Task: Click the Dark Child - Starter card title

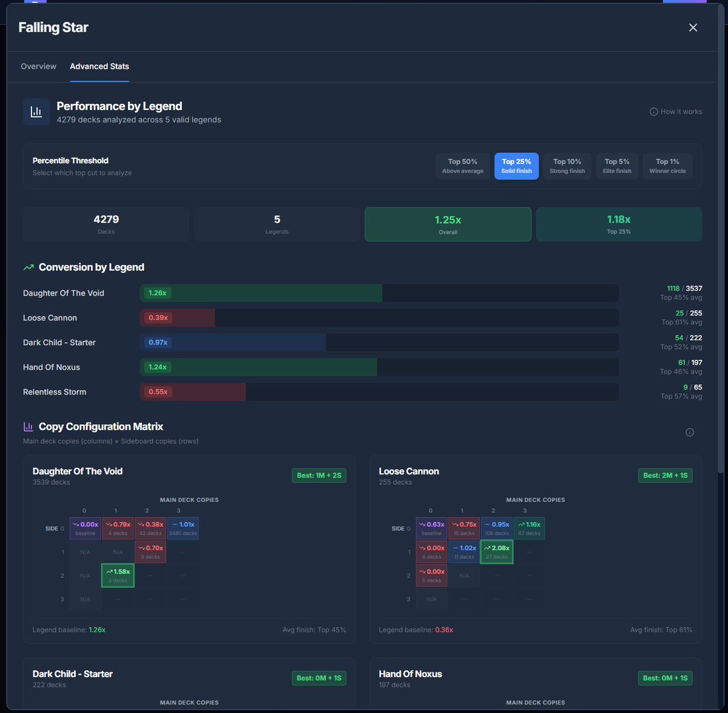Action: pyautogui.click(x=73, y=674)
